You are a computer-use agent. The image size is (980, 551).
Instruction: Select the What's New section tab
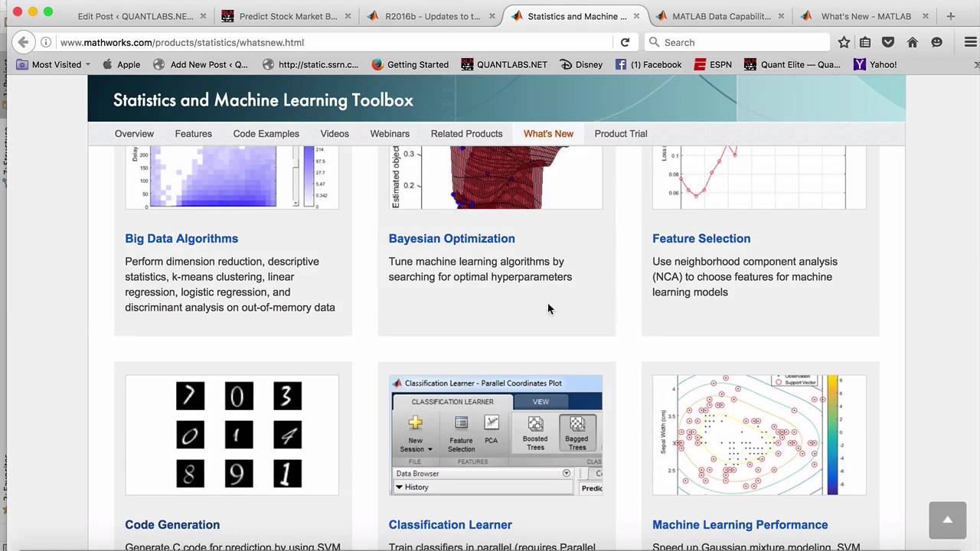point(548,134)
